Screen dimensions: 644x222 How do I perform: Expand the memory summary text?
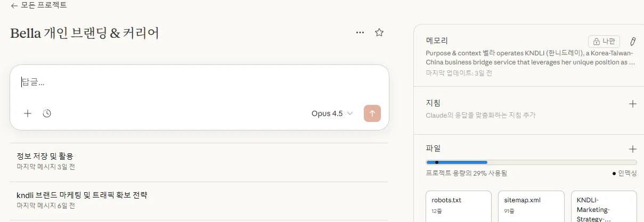pyautogui.click(x=530, y=57)
